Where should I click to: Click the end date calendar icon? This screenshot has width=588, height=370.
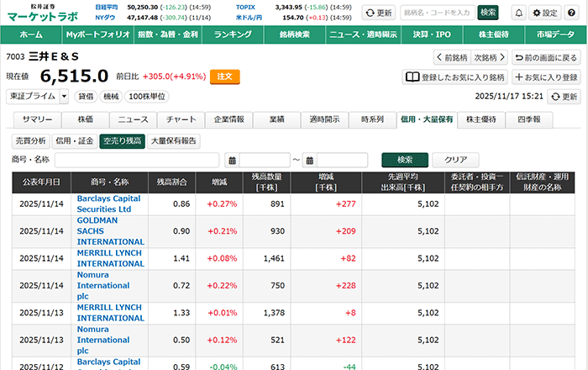click(x=310, y=160)
